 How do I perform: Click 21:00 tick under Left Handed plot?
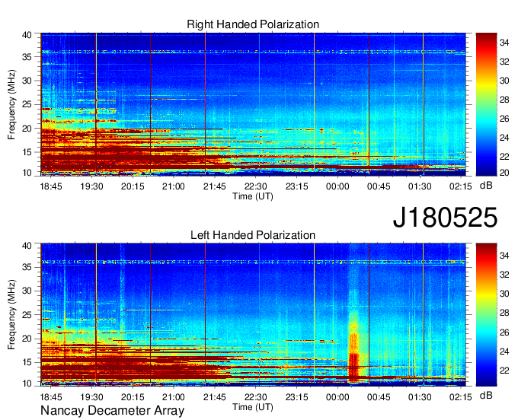pos(174,397)
